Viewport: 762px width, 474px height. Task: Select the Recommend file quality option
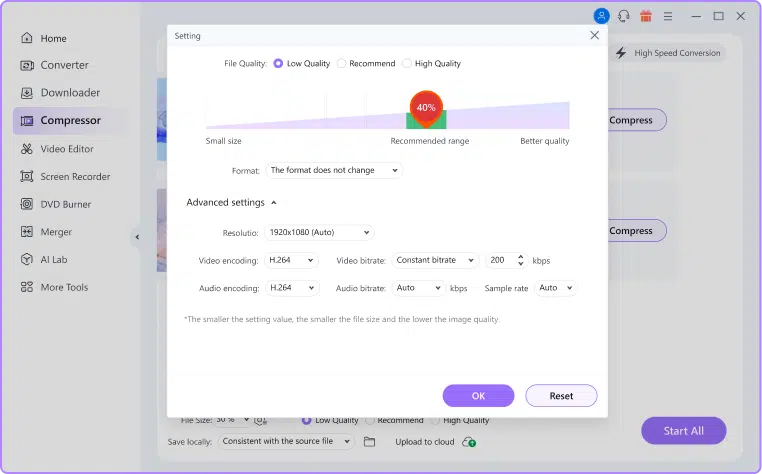[x=341, y=63]
